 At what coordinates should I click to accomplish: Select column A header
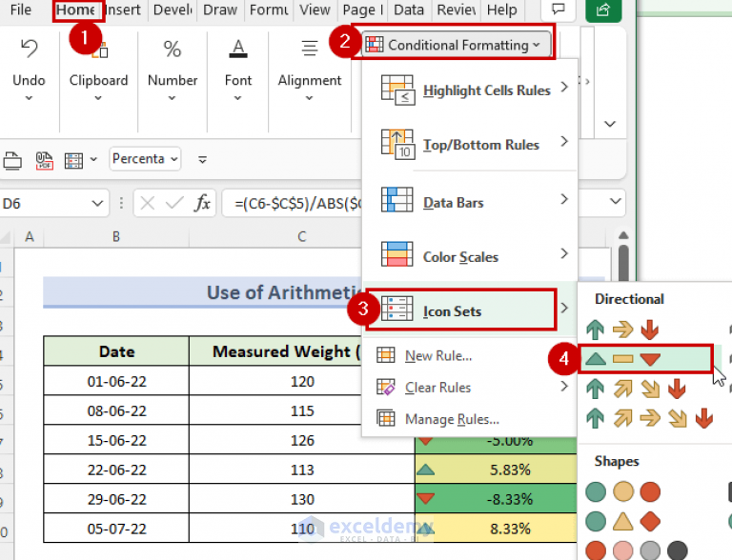click(30, 236)
